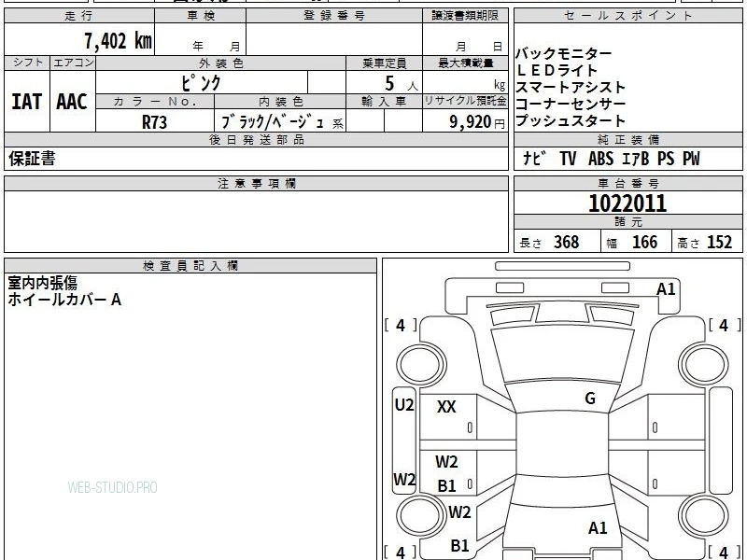Screen dimensions: 747x560
Task: Click the 外装色 header cell
Action: point(221,63)
